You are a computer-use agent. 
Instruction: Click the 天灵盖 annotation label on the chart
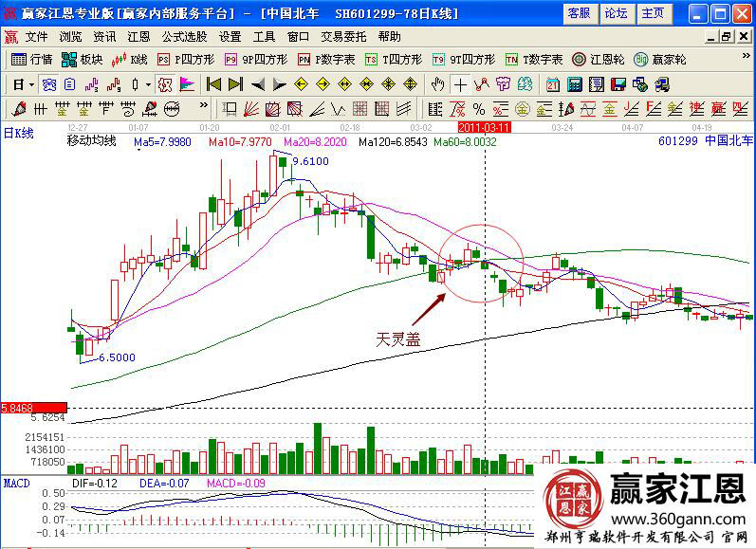pos(398,338)
